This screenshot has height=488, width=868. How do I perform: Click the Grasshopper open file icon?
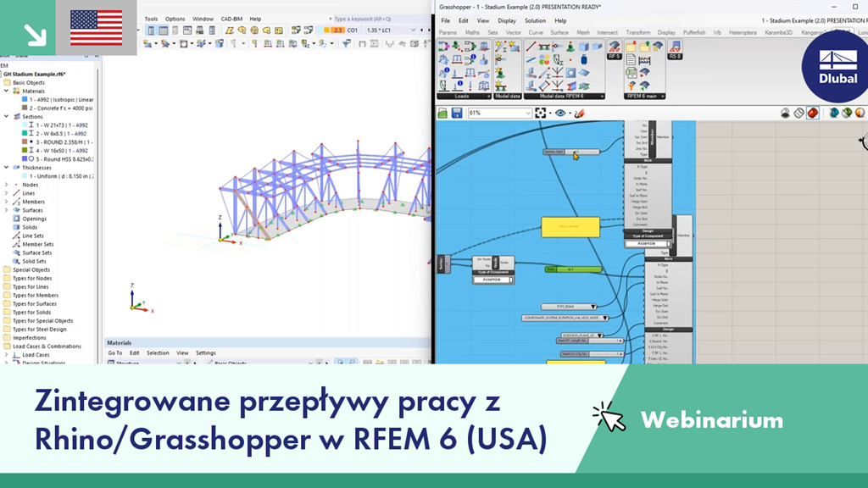tap(442, 113)
